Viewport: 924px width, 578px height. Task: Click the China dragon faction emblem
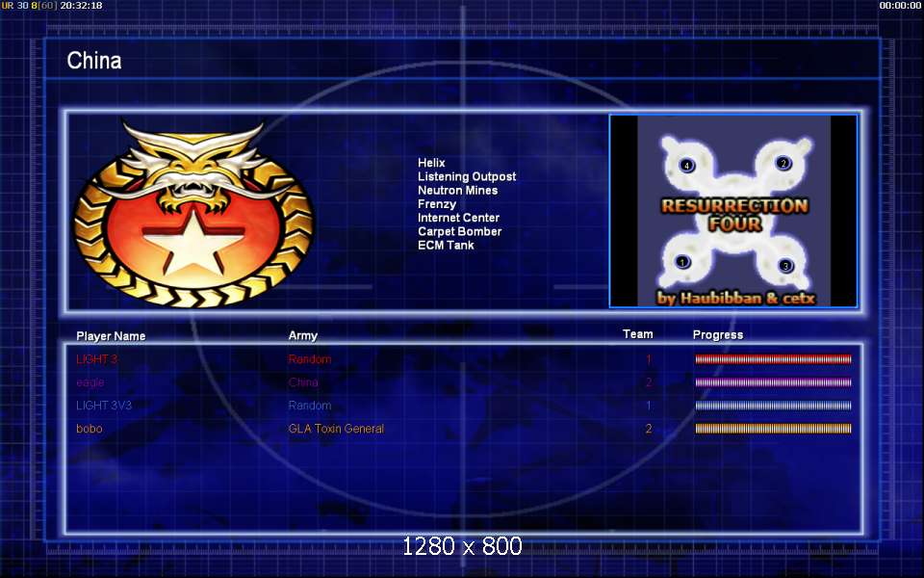193,214
